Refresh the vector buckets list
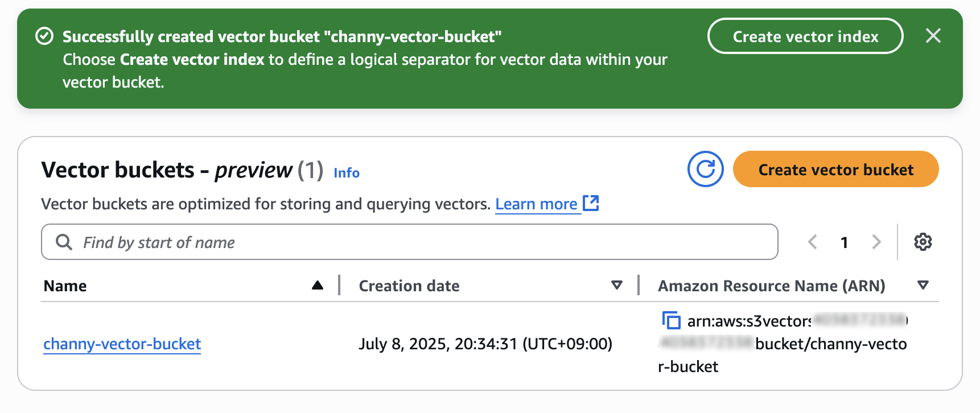980x413 pixels. click(x=706, y=169)
